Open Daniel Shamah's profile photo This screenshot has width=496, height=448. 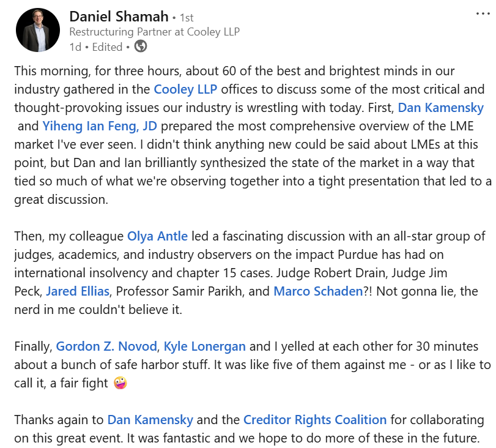(x=38, y=30)
